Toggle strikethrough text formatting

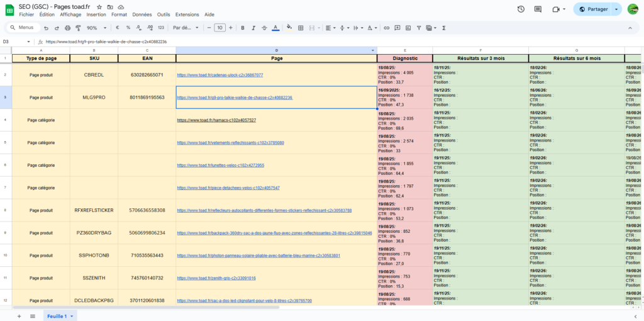(264, 28)
